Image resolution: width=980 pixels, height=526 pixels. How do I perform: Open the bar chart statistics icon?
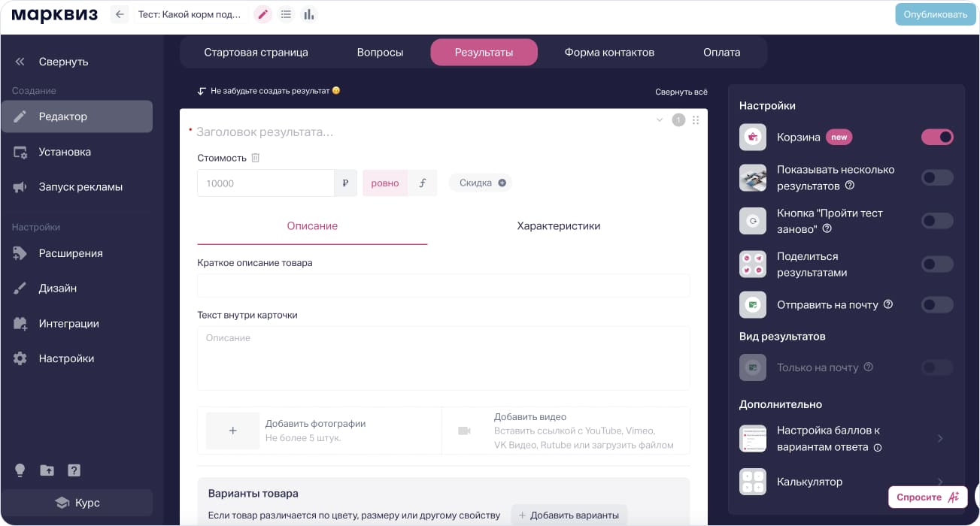pos(308,14)
